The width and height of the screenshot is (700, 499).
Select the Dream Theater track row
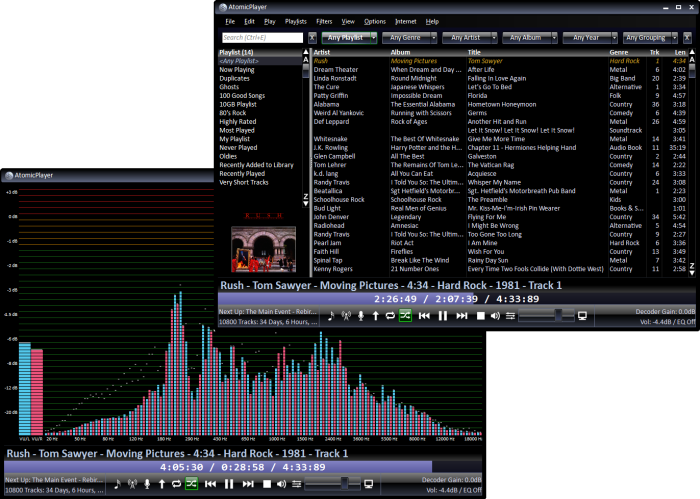tap(499, 70)
